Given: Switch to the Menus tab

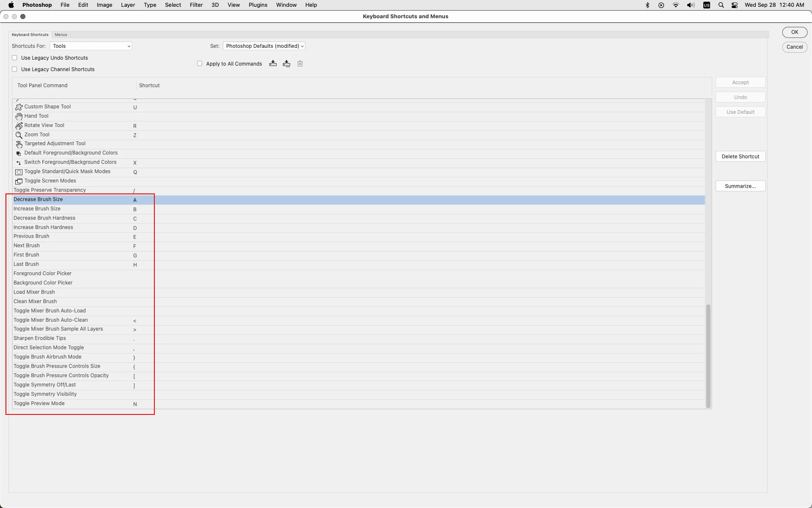Looking at the screenshot, I should click(61, 35).
